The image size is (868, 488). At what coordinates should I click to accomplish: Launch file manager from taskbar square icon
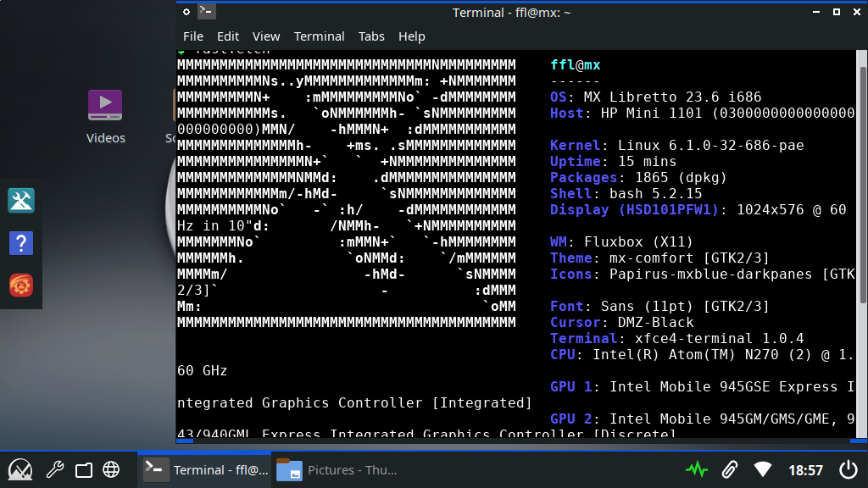[84, 469]
